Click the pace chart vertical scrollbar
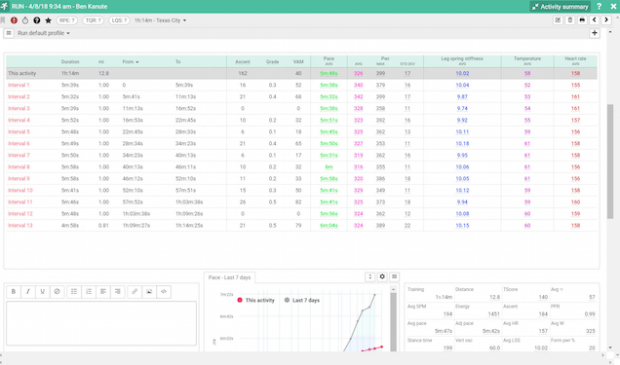Screen dimensions: 620x365 pos(393,321)
